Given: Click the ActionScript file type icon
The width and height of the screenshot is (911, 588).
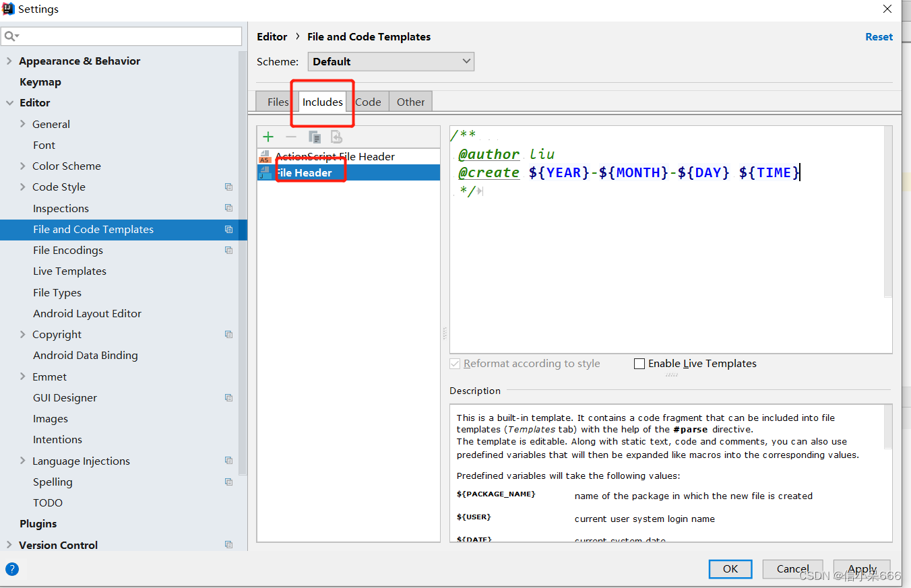Looking at the screenshot, I should (x=265, y=156).
